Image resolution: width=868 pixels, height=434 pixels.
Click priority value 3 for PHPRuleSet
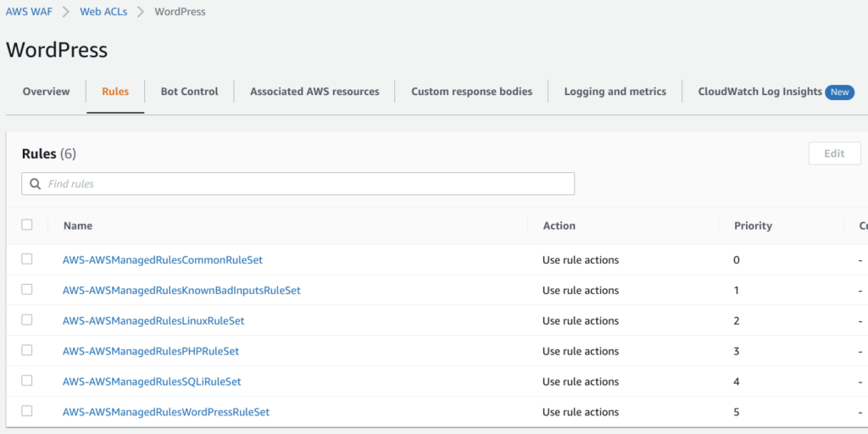737,352
